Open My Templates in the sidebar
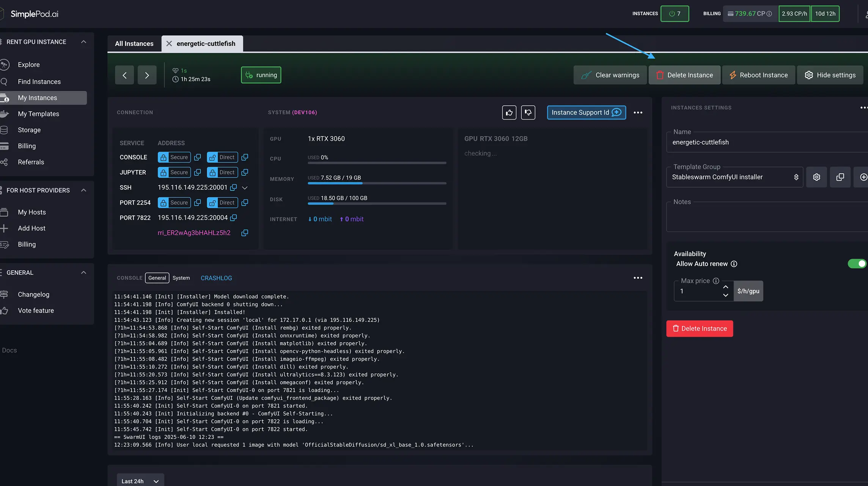 point(38,114)
